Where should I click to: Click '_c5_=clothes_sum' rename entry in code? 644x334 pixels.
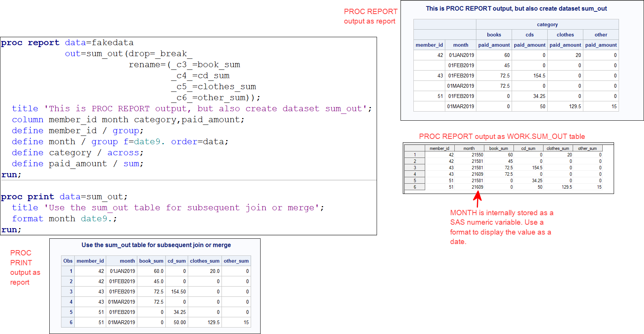(x=214, y=87)
